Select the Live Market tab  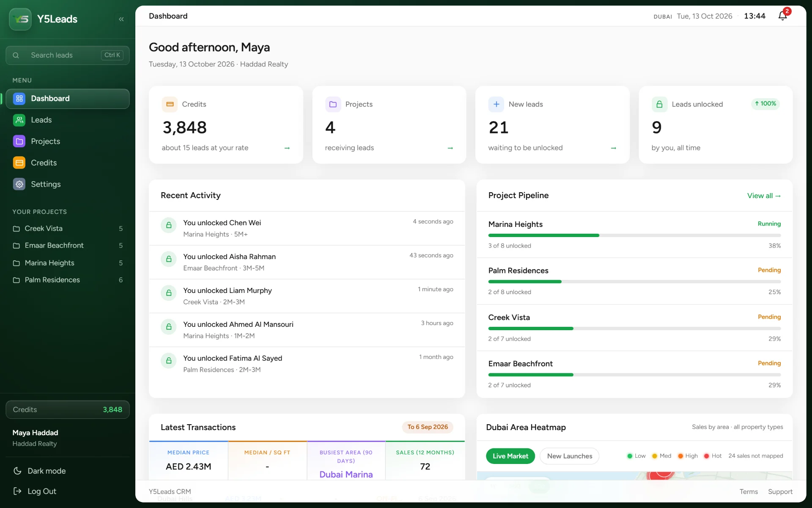510,456
